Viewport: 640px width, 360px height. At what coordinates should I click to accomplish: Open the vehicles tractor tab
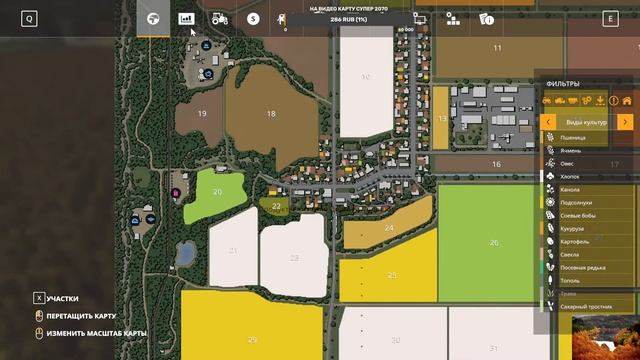[x=220, y=19]
